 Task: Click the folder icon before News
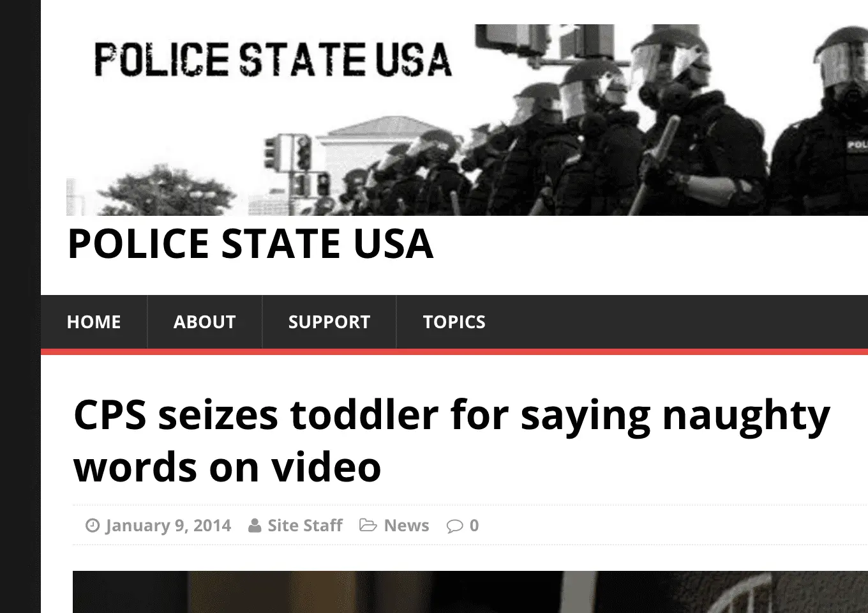368,525
